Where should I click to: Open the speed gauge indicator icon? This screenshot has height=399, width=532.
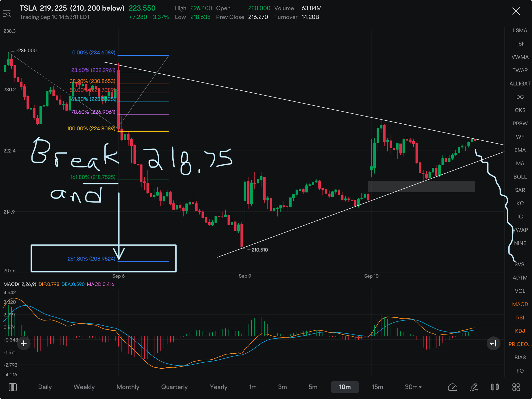point(452,387)
